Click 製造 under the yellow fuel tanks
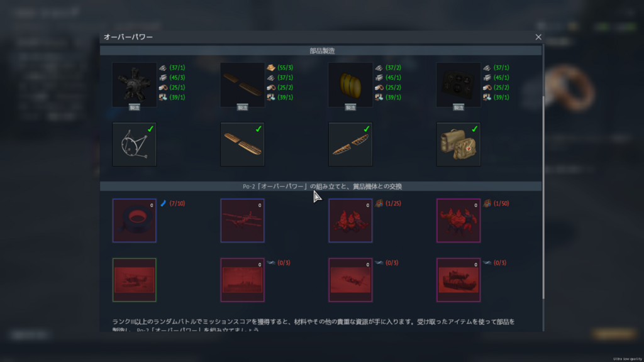The width and height of the screenshot is (644, 362). click(x=350, y=107)
